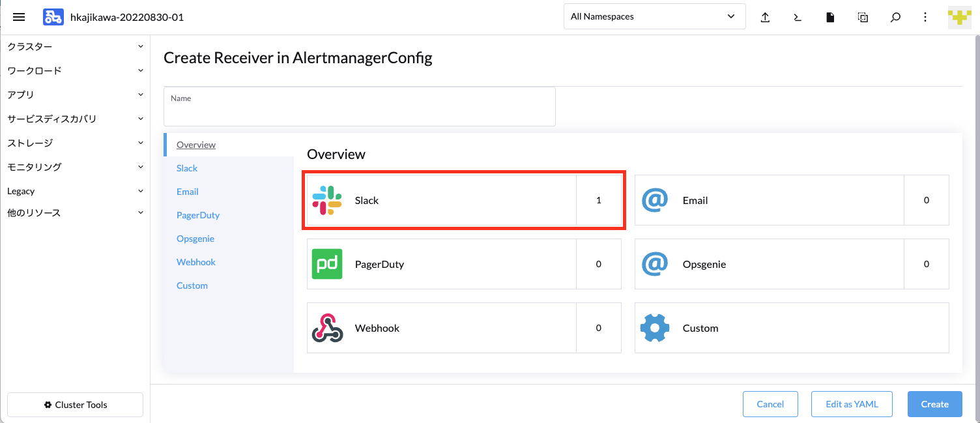This screenshot has height=423, width=980.
Task: Open the hamburger navigation menu
Action: click(19, 17)
